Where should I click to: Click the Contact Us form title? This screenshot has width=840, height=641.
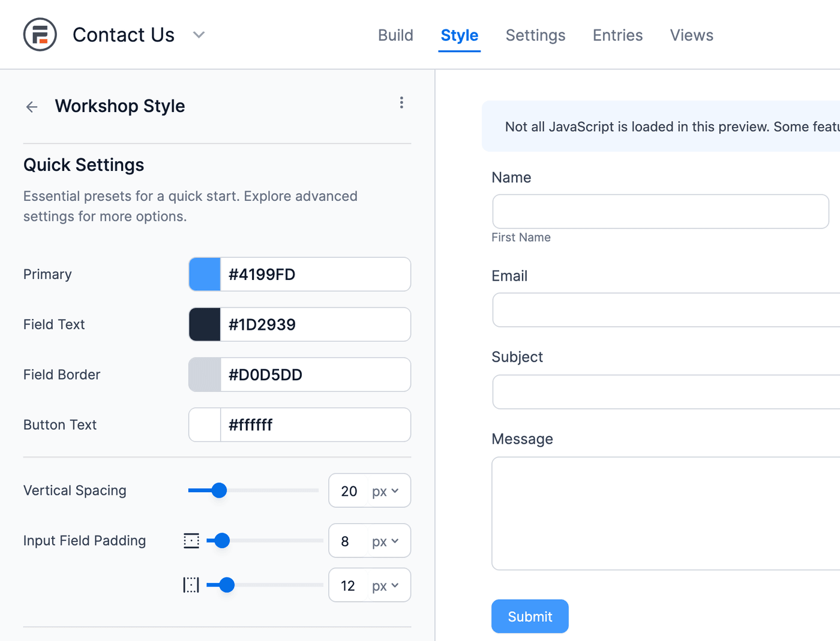point(124,35)
